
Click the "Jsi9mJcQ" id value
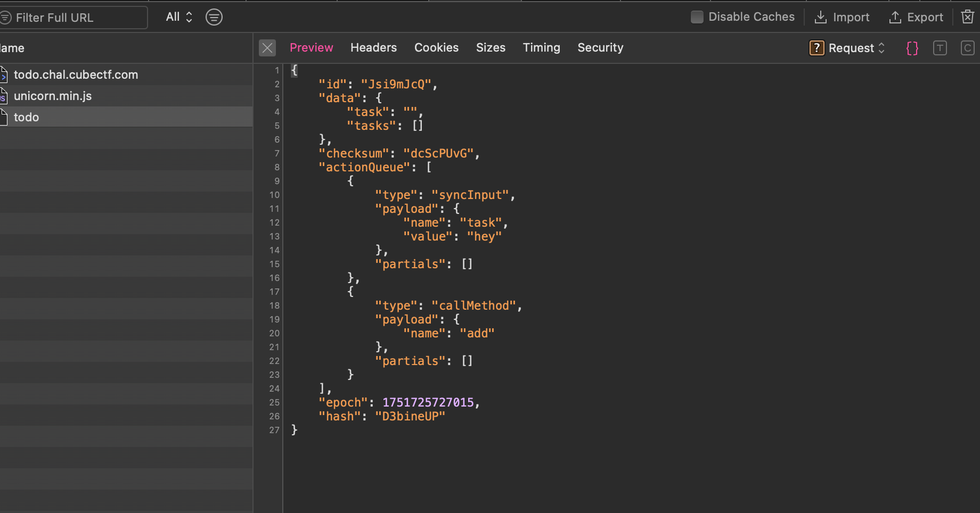396,84
